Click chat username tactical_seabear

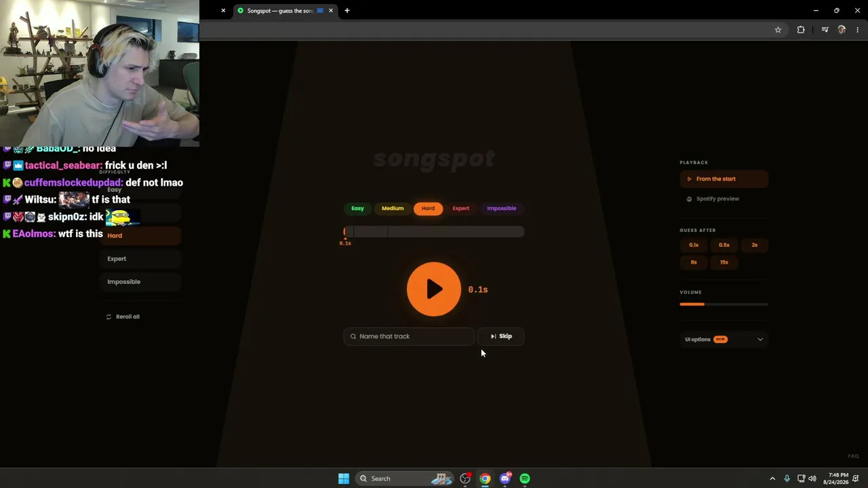point(64,165)
